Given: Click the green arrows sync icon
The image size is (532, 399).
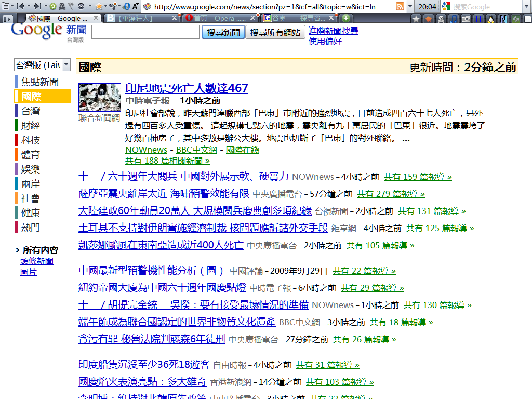Looking at the screenshot, I should 516,19.
